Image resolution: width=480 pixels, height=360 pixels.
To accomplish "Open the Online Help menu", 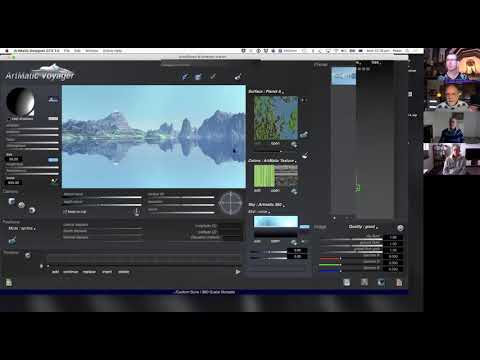I will point(112,51).
